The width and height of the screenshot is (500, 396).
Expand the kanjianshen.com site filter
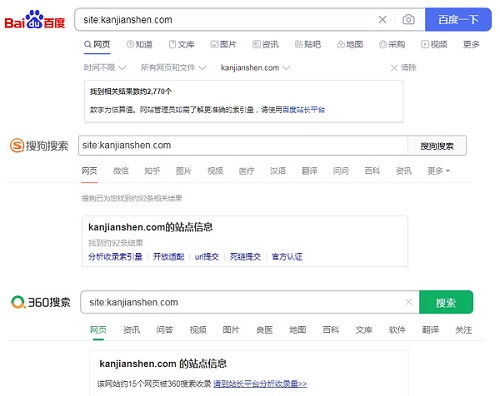[255, 68]
